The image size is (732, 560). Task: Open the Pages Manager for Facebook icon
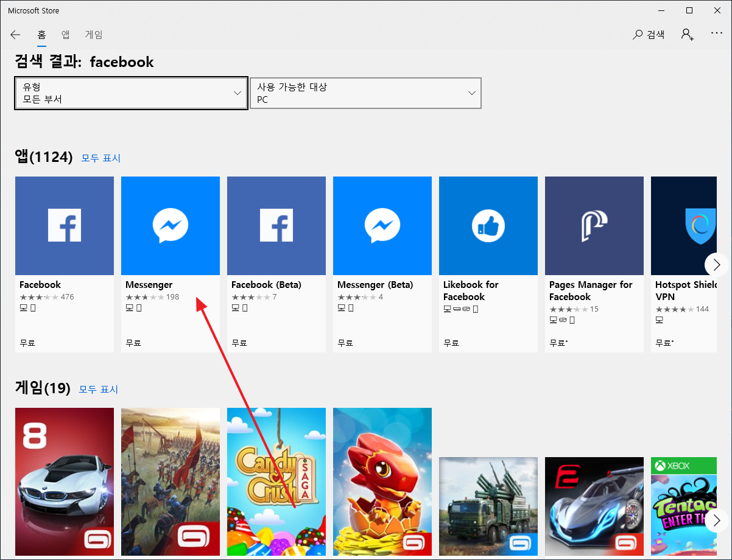(594, 226)
